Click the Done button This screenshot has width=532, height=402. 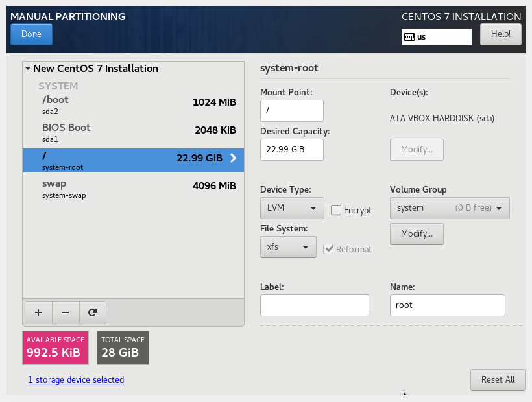[31, 34]
